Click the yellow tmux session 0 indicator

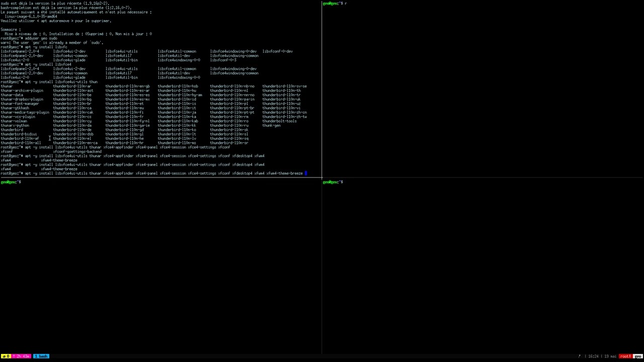pyautogui.click(x=6, y=356)
